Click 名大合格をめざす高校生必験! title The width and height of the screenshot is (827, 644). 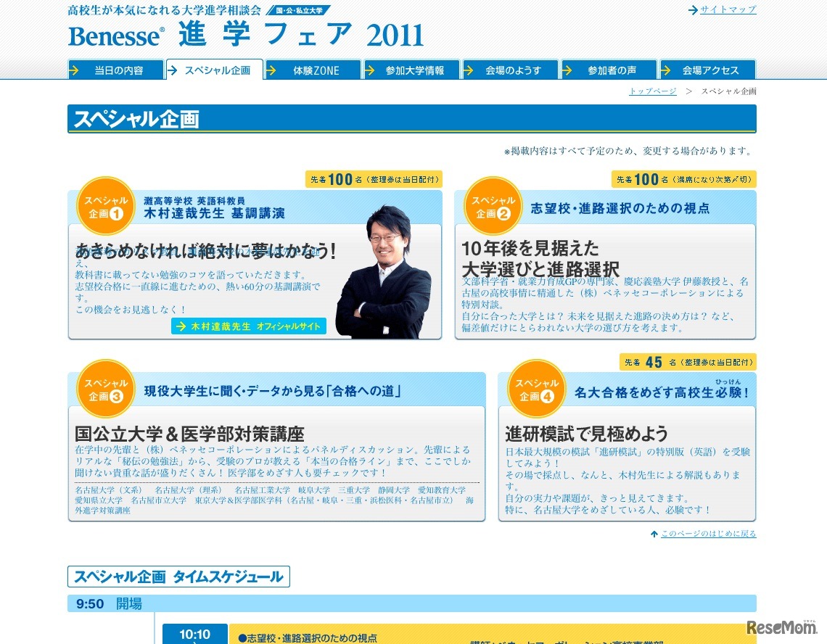click(x=662, y=392)
